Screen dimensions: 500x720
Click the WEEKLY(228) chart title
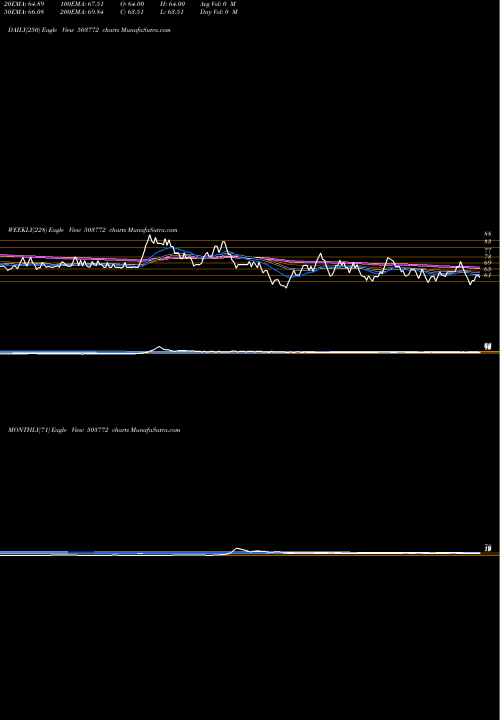pos(92,230)
